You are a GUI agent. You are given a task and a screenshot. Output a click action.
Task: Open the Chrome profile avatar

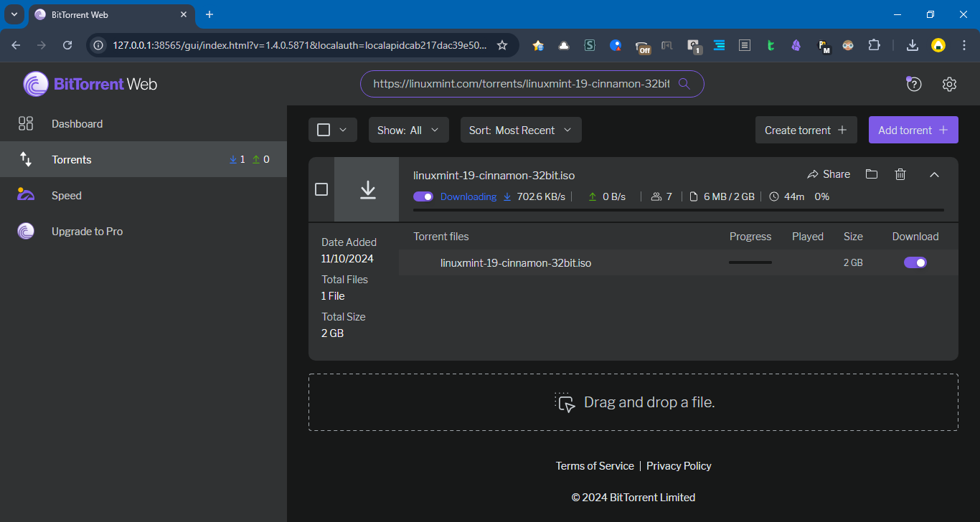tap(938, 45)
